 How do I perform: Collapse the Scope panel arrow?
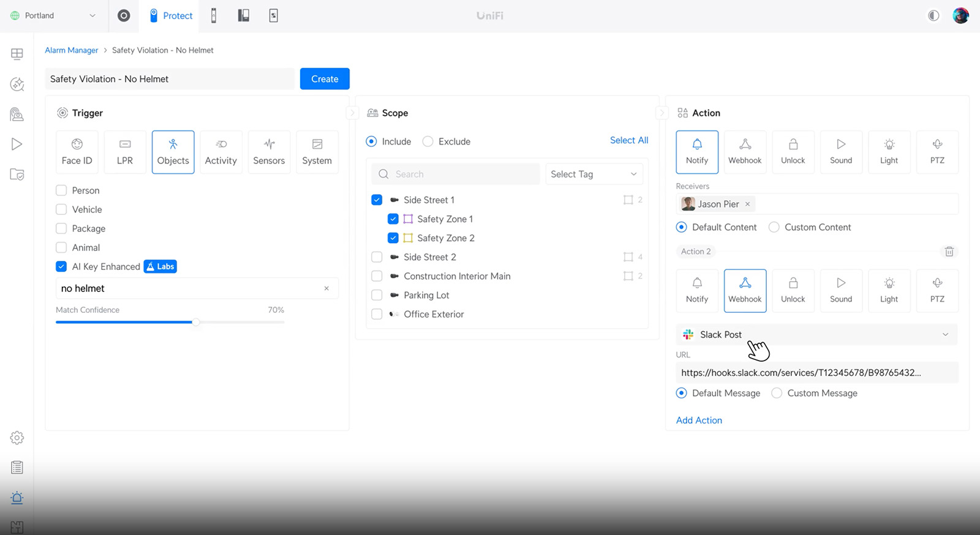tap(661, 113)
